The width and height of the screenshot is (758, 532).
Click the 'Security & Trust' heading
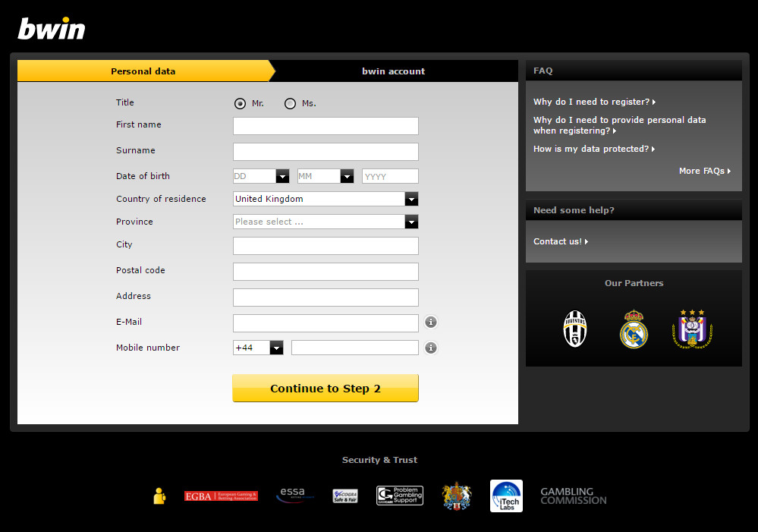pyautogui.click(x=379, y=460)
